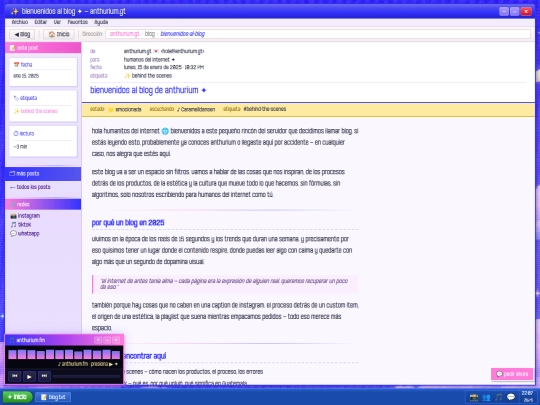Click the pink quote block about 'el internet de antes'

(226, 284)
